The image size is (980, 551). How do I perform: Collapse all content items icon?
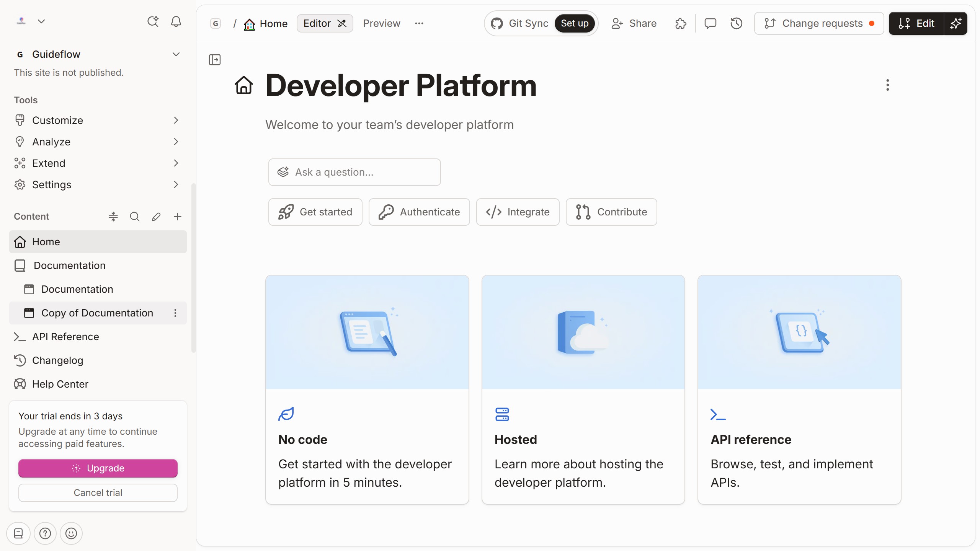point(113,217)
